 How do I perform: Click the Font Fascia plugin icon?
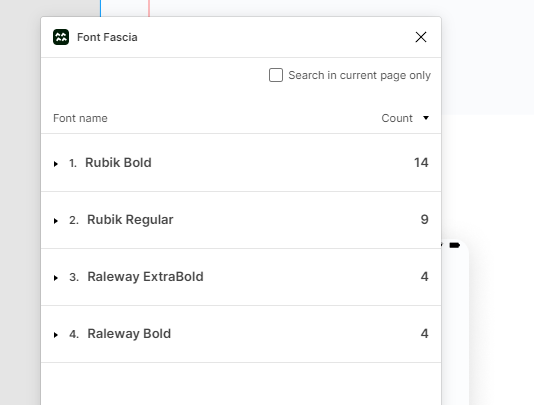click(x=61, y=37)
